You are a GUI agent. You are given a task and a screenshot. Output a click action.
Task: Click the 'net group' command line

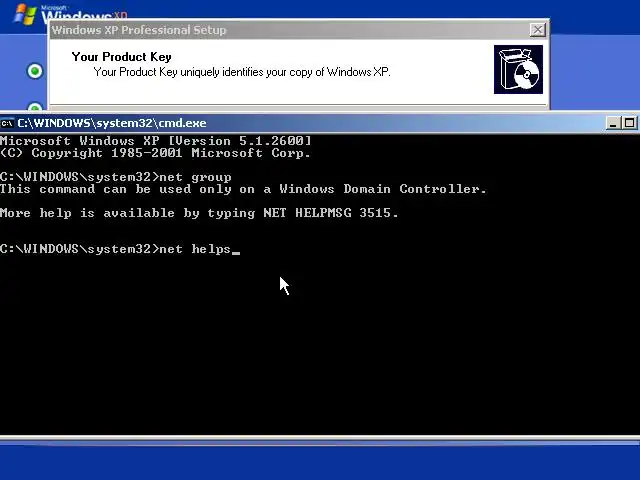tap(116, 177)
